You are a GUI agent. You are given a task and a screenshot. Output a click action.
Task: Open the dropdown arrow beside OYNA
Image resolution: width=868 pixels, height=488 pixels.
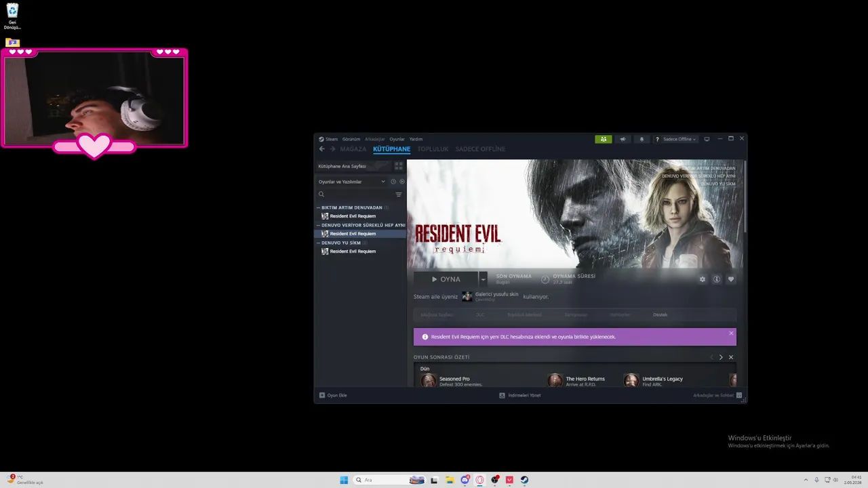[x=483, y=279]
